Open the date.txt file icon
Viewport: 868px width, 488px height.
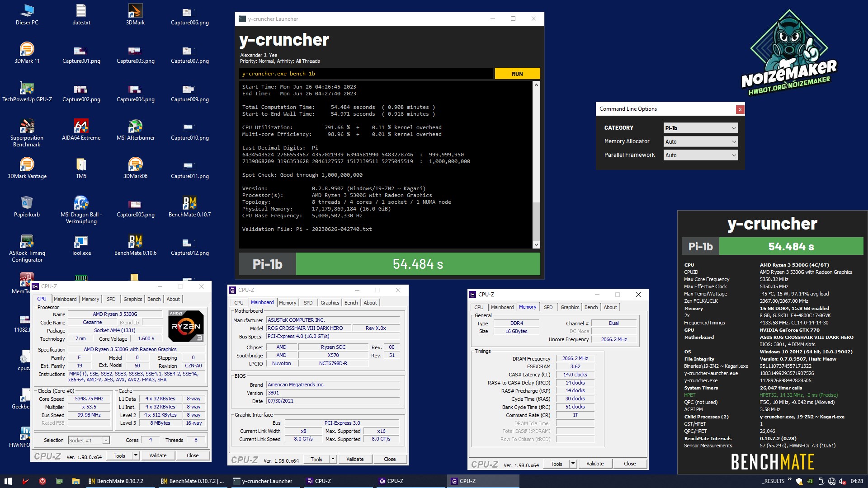(x=81, y=14)
